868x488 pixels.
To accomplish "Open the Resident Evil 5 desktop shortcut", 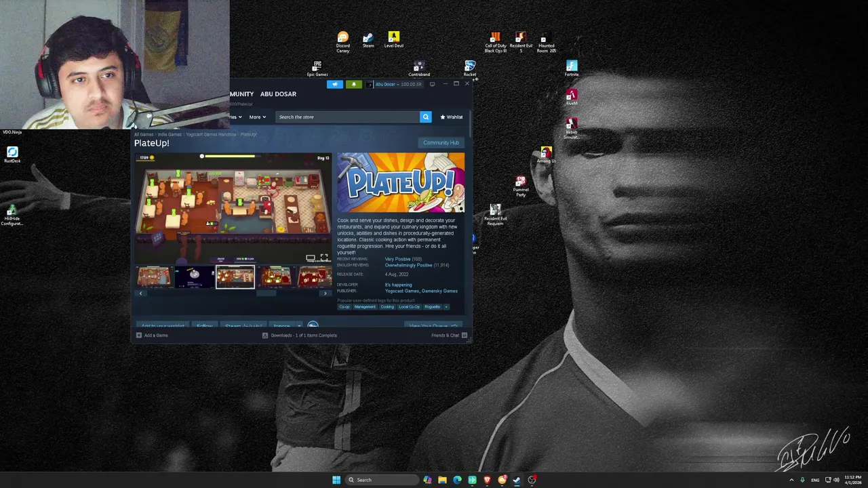I will pos(521,42).
